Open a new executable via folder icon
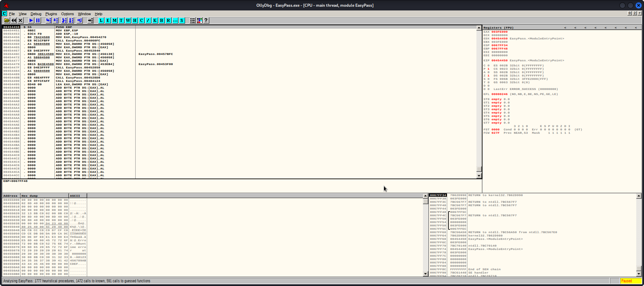Image resolution: width=644 pixels, height=286 pixels. (x=7, y=21)
